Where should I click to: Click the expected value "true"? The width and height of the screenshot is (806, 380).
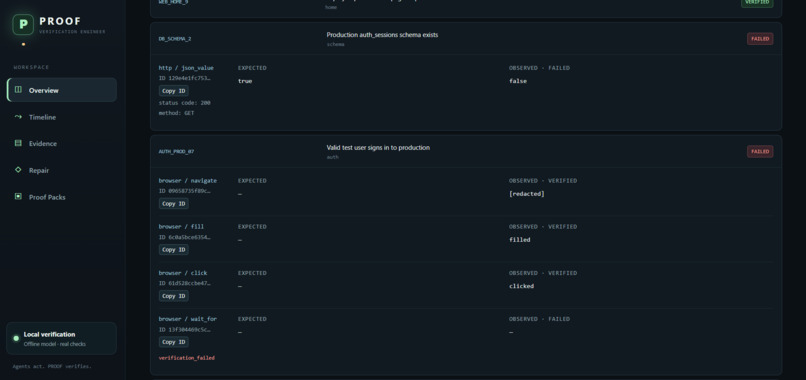[x=245, y=81]
